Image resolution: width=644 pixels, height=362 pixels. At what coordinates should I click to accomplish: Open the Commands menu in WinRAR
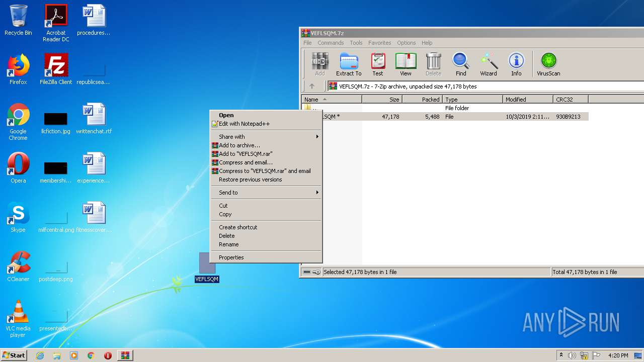331,43
